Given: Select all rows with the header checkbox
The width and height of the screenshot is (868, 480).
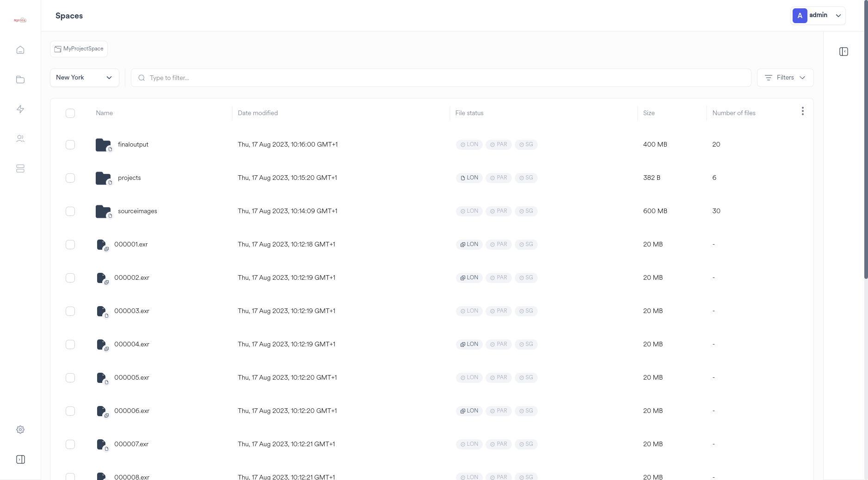Looking at the screenshot, I should (70, 113).
